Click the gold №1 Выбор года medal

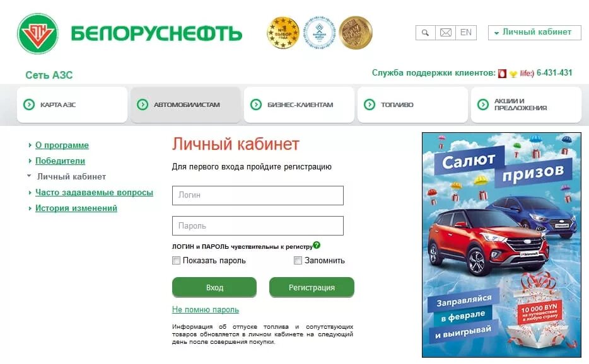[283, 33]
